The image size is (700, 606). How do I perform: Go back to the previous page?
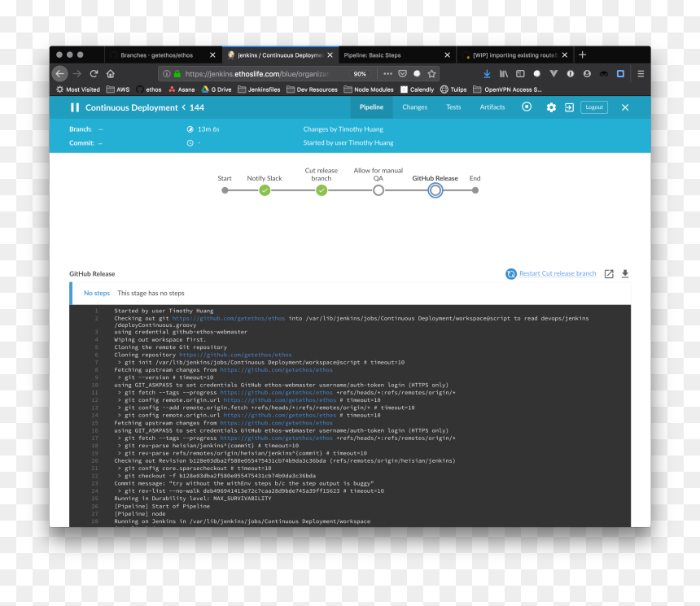[59, 74]
